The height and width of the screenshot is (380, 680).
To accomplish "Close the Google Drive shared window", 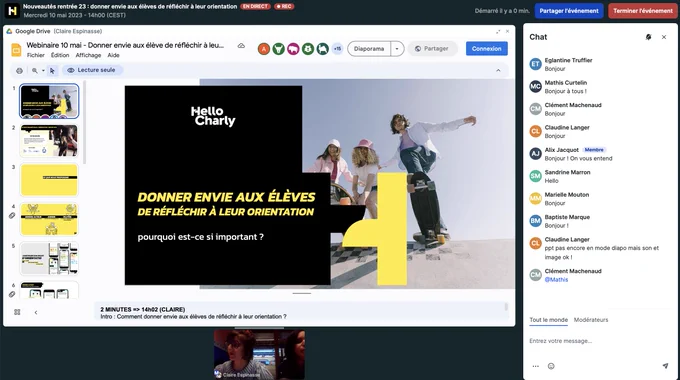I will [x=507, y=31].
